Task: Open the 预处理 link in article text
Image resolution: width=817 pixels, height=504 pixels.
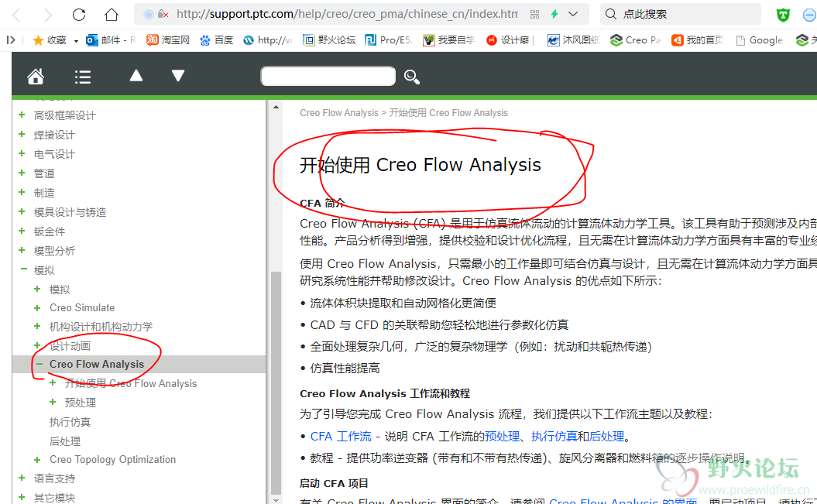Action: pyautogui.click(x=502, y=436)
